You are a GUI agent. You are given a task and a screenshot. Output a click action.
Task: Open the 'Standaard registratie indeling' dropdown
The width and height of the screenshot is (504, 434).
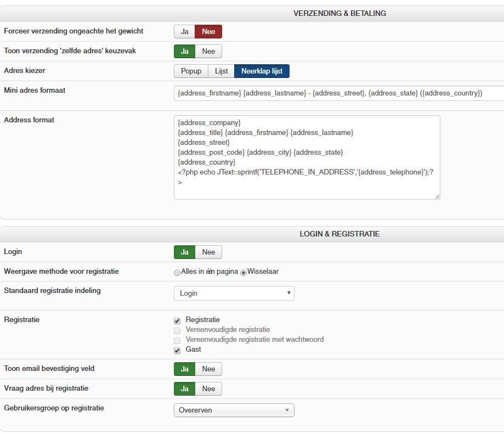coord(234,294)
